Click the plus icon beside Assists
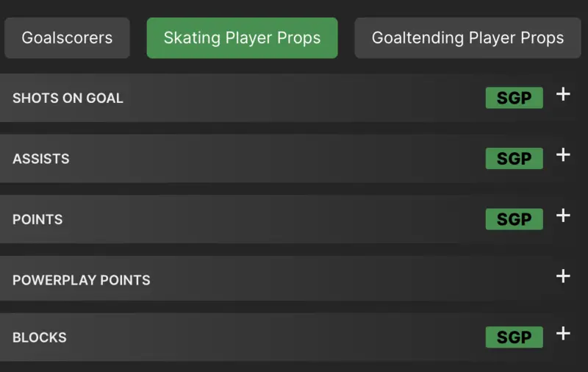The image size is (588, 372). click(x=563, y=154)
